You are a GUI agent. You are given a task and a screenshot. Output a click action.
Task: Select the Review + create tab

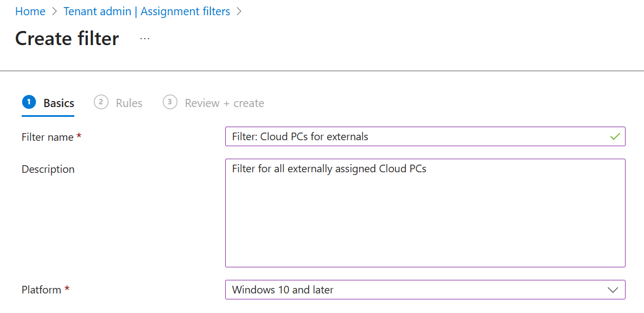[224, 103]
